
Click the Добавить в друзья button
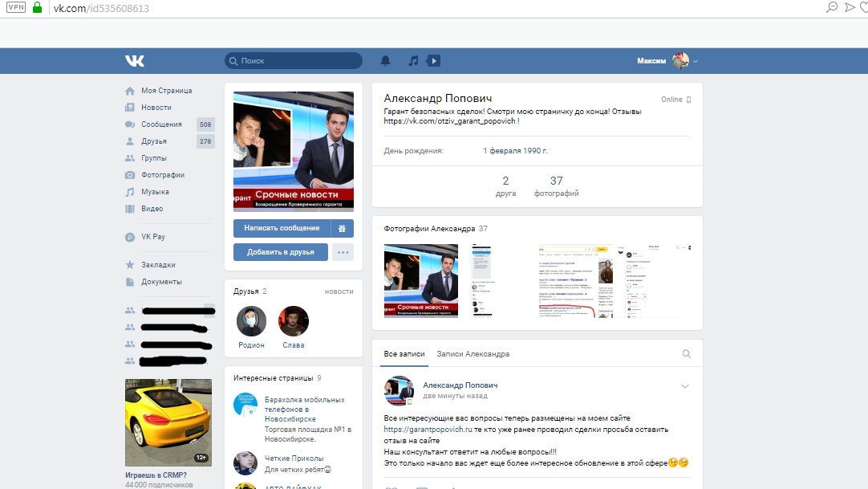point(281,252)
